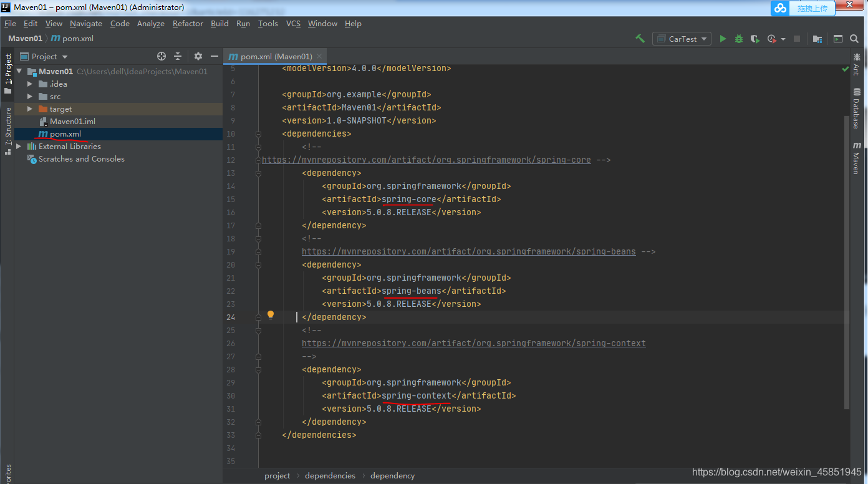
Task: Close the pom.xml editor tab
Action: [x=319, y=56]
